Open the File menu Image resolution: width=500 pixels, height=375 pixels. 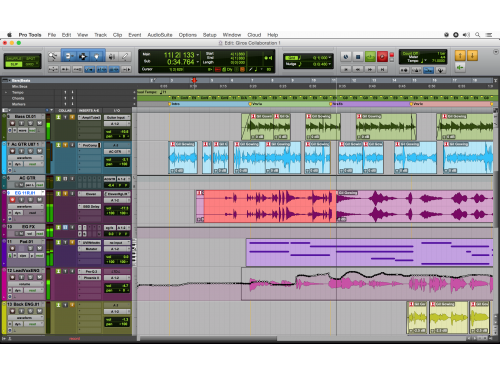(52, 35)
